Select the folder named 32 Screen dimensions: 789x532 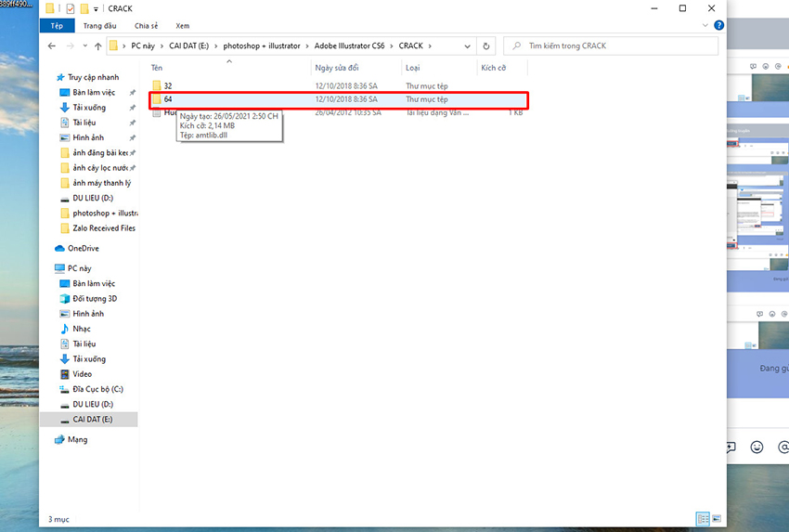pos(168,85)
